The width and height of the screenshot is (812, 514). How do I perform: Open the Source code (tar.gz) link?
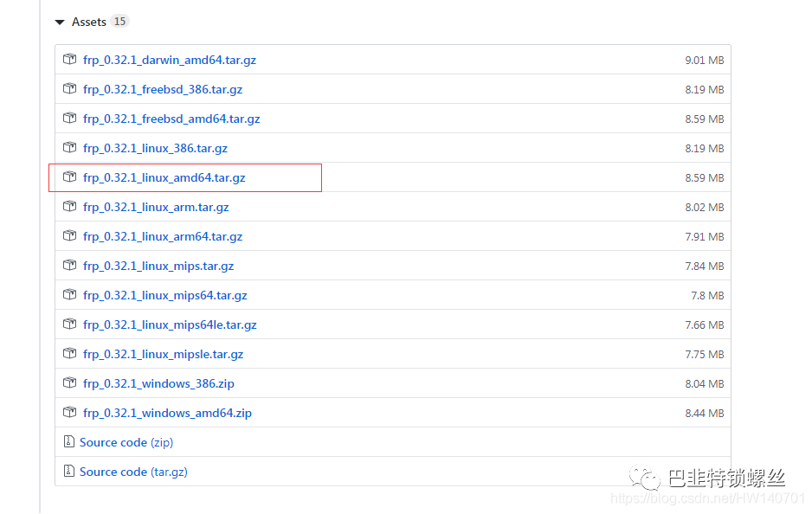(133, 472)
